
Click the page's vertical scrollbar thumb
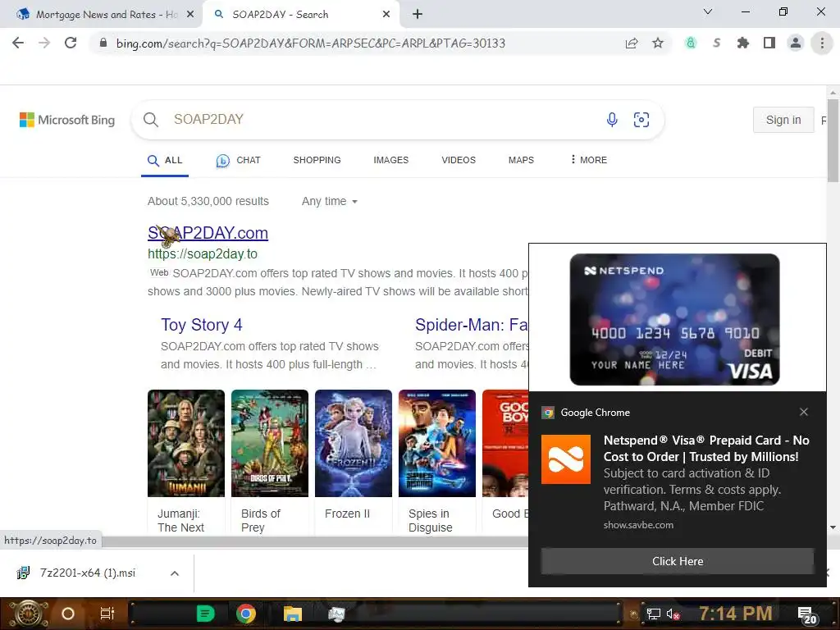click(x=833, y=140)
